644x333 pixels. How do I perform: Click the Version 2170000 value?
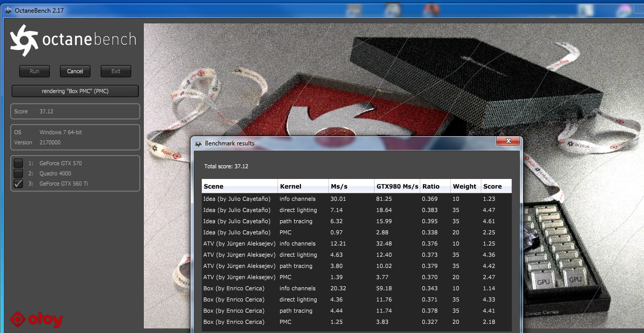click(x=50, y=142)
